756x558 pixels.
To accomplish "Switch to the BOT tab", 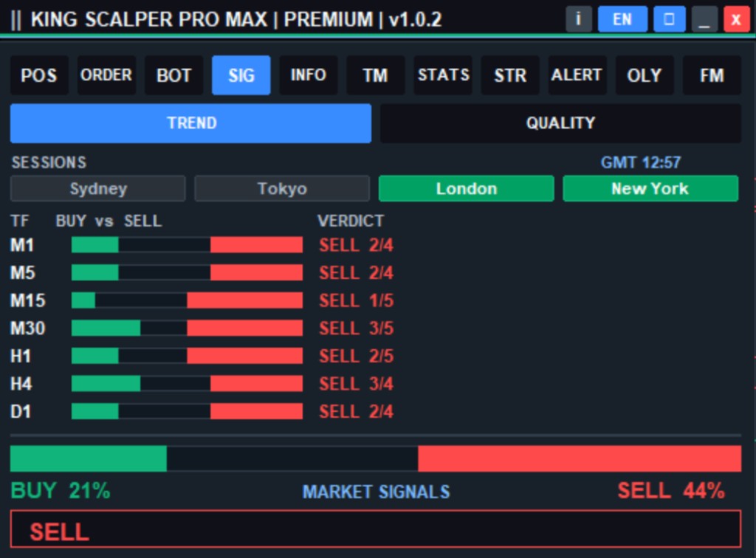I will (x=173, y=75).
